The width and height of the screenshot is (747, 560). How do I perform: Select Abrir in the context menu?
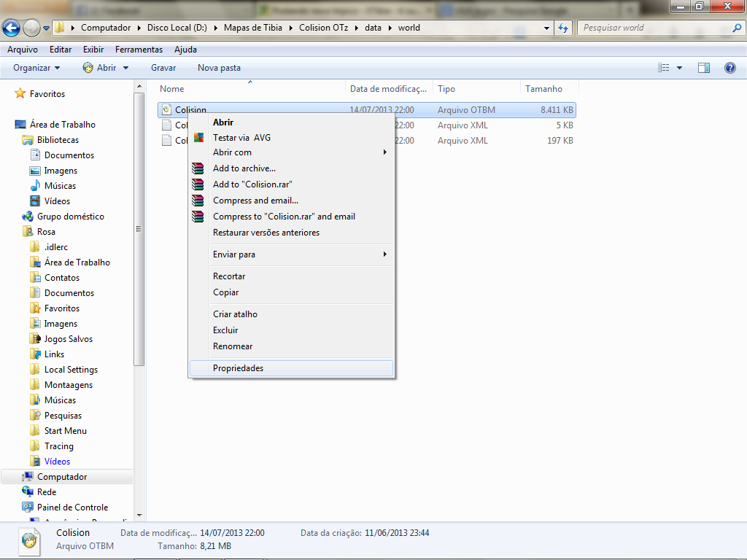pos(292,122)
